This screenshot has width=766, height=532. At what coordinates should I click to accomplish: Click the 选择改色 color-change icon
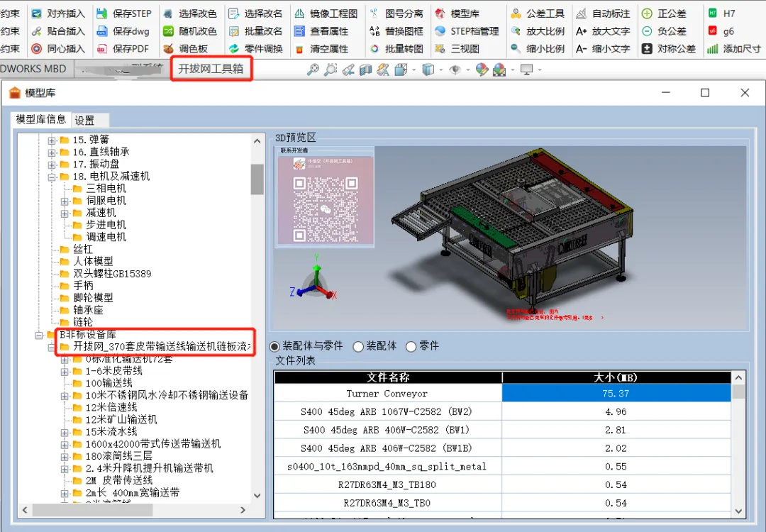click(x=168, y=13)
